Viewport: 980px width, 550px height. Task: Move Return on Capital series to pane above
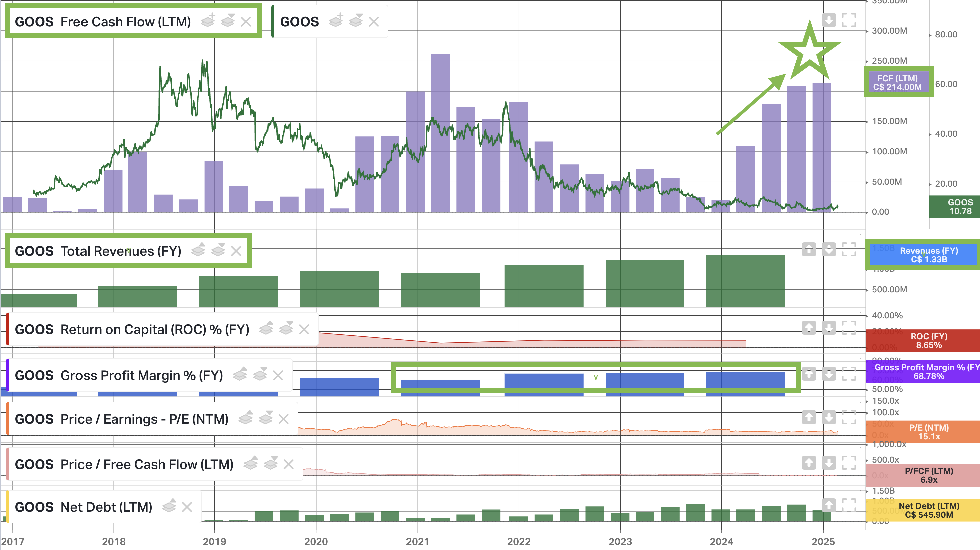tap(266, 328)
